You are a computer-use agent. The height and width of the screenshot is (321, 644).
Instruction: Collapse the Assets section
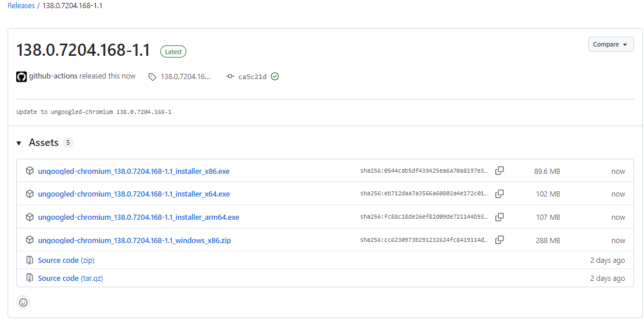19,143
